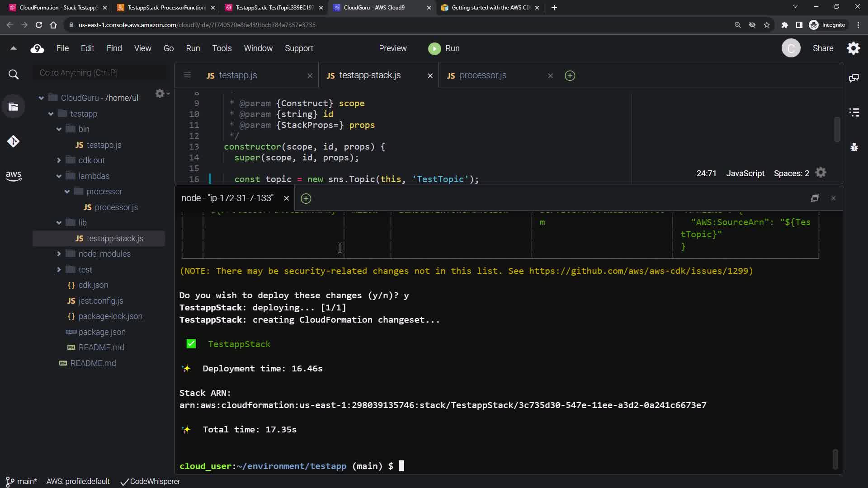The width and height of the screenshot is (868, 488).
Task: Open the Tools menu
Action: [x=222, y=48]
